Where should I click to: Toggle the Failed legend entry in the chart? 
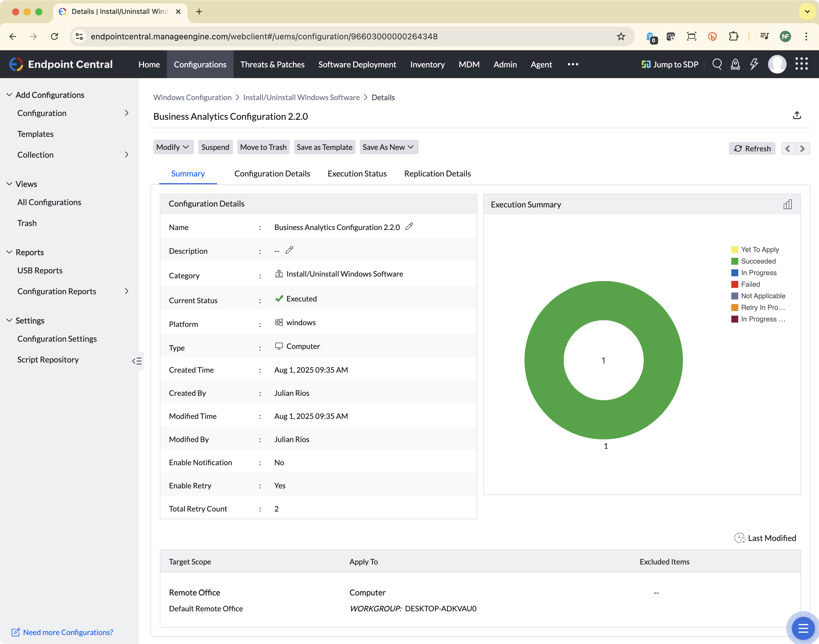745,284
